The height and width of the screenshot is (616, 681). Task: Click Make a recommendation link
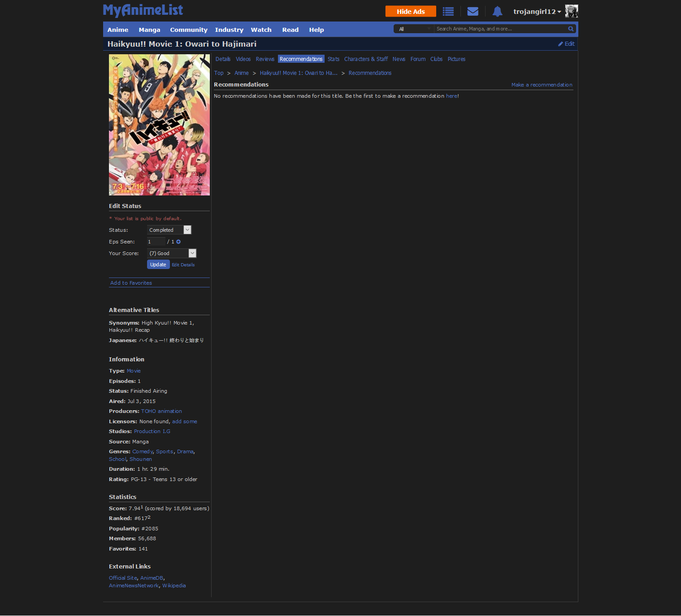[542, 85]
